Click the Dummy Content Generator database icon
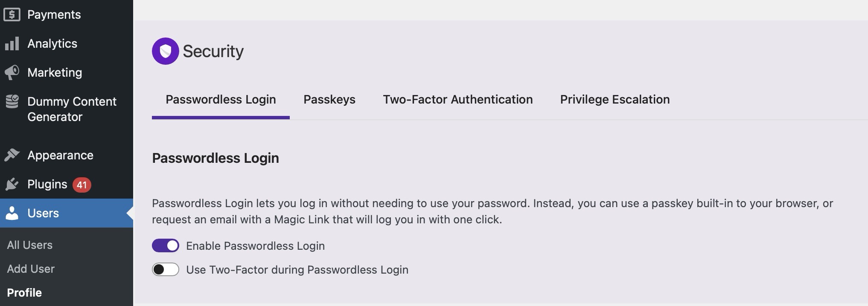This screenshot has width=868, height=306. pos(12,101)
